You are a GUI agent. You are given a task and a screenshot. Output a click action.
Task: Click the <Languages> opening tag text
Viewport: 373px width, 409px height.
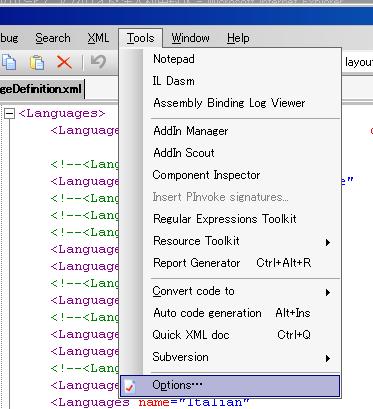point(62,114)
